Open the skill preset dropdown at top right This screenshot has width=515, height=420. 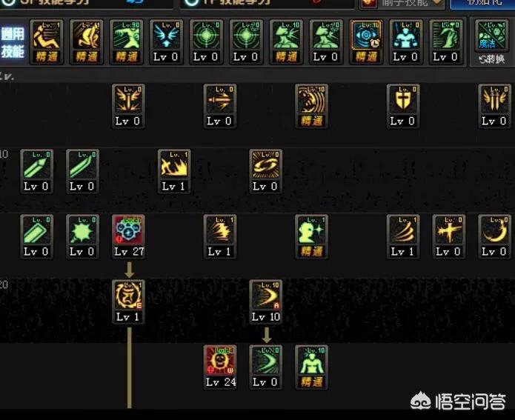[x=402, y=3]
